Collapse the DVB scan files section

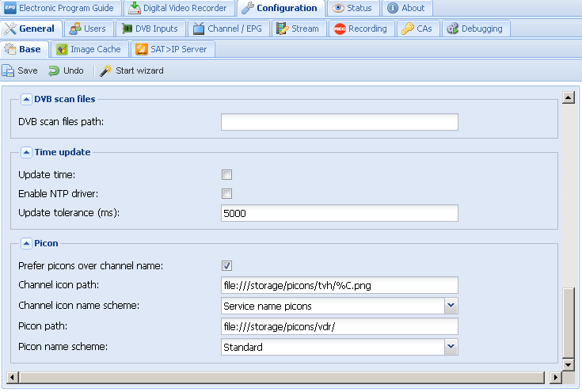pyautogui.click(x=26, y=99)
